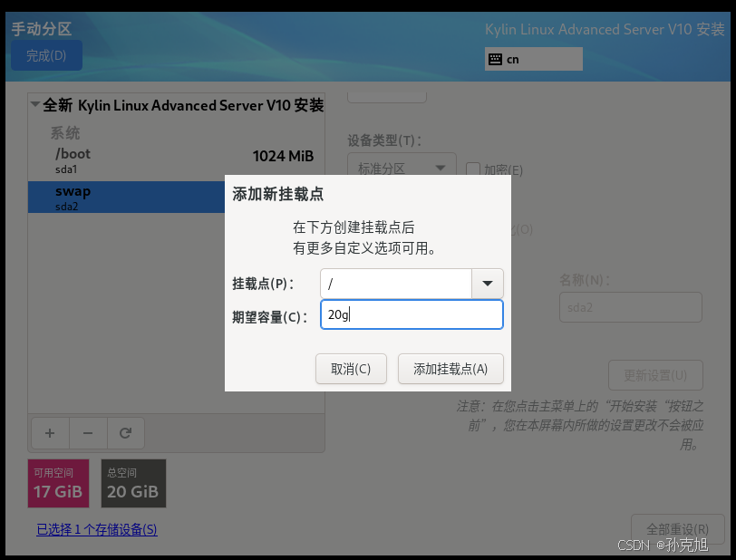Click the reload storage configuration icon
The width and height of the screenshot is (736, 560).
(125, 433)
